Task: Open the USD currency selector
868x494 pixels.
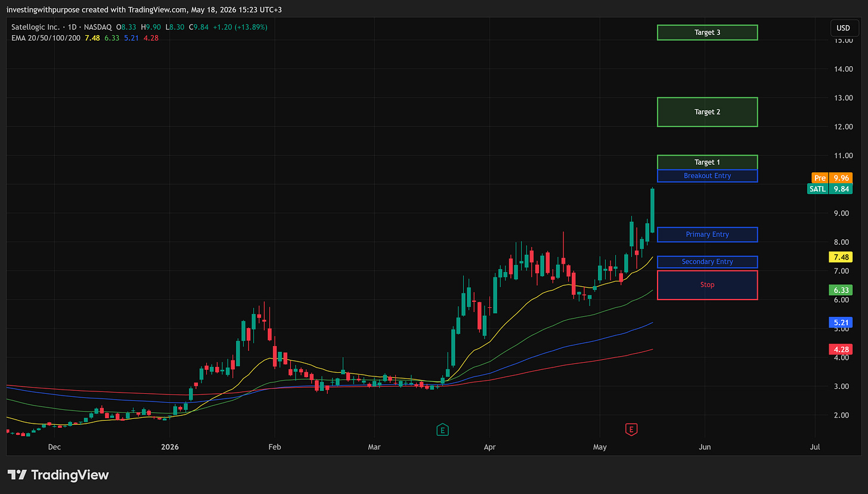Action: 843,28
